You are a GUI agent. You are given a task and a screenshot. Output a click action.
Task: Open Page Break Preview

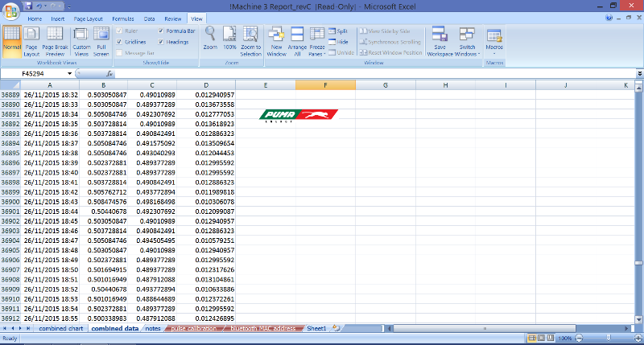(x=55, y=42)
